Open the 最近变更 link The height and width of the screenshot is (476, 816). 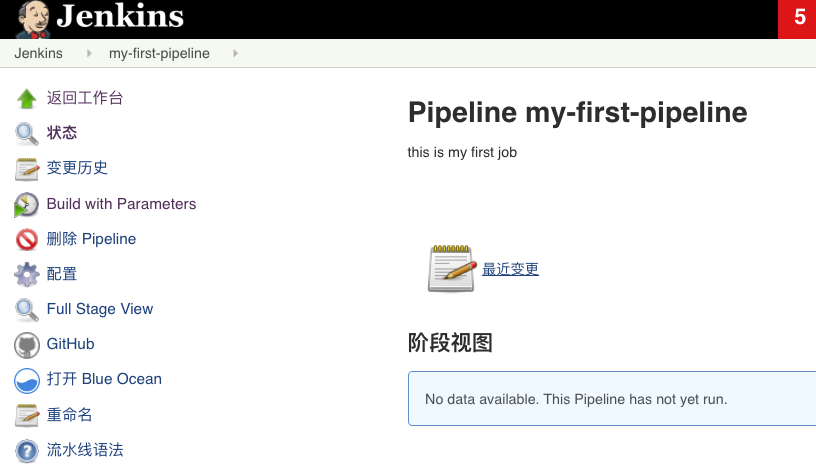click(511, 269)
